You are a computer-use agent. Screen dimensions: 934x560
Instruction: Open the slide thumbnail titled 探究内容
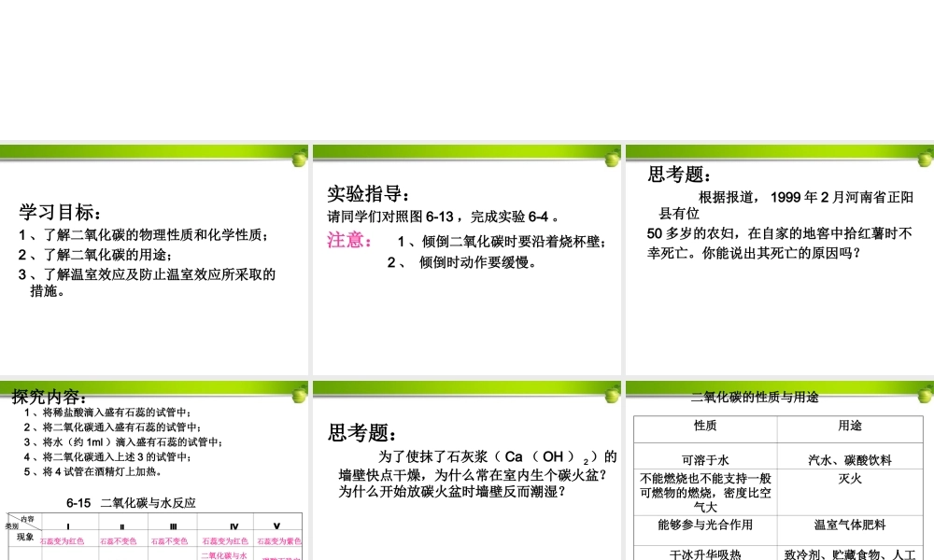tap(154, 470)
